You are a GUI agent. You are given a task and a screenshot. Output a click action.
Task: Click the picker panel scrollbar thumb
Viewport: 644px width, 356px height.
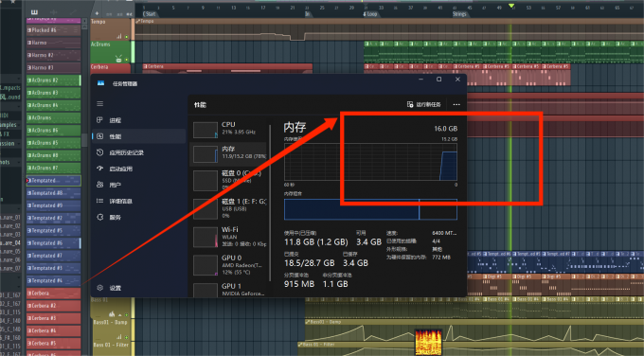[x=84, y=140]
